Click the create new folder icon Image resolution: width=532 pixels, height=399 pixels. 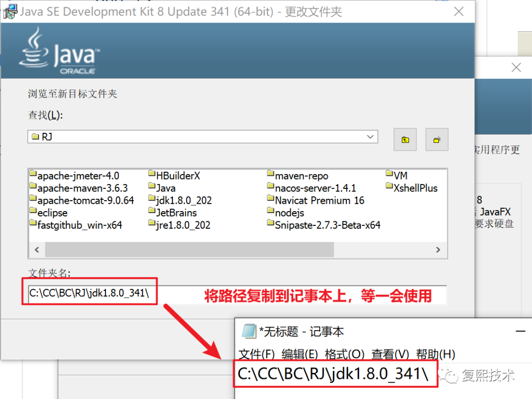(436, 139)
